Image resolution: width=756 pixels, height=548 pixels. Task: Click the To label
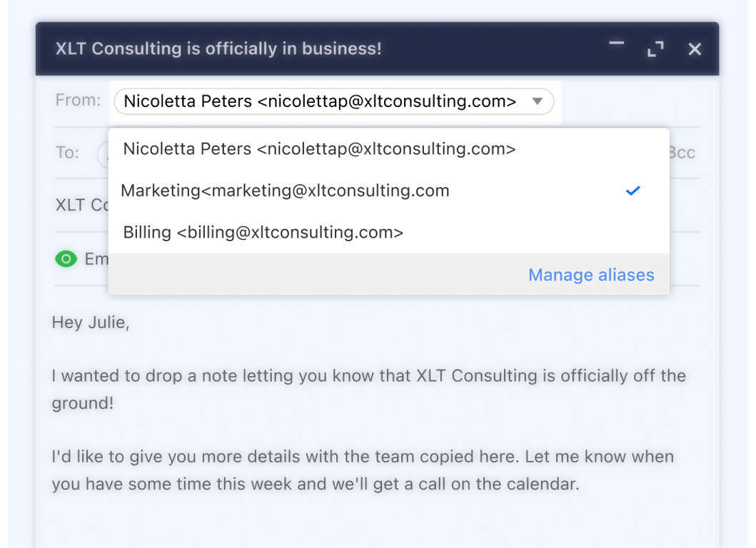tap(67, 153)
